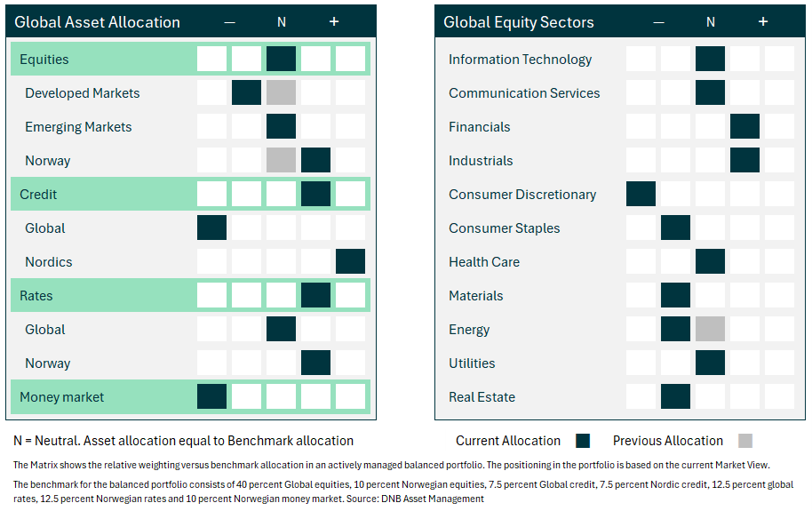Click the minus sign in Global Equity Sectors header
812x511 pixels.
click(x=658, y=22)
